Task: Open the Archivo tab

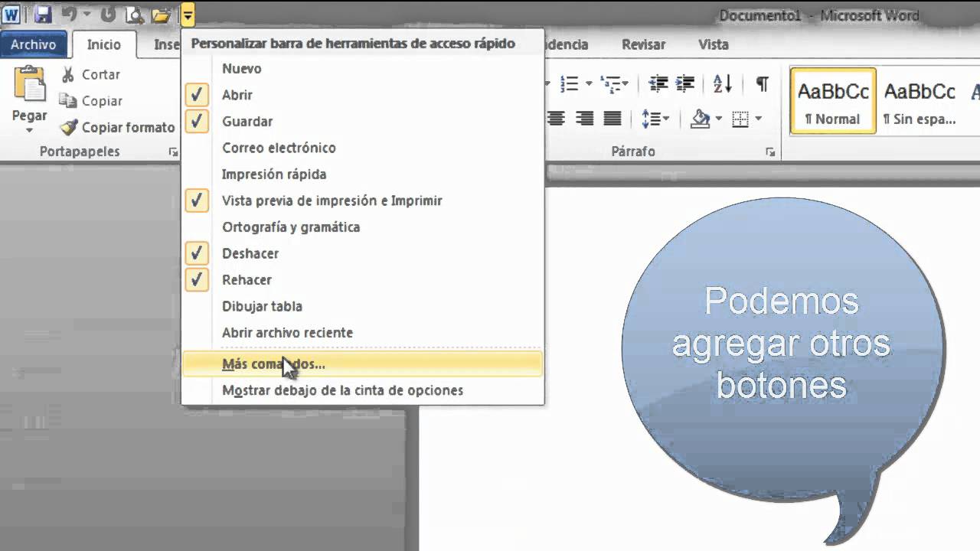Action: click(33, 44)
